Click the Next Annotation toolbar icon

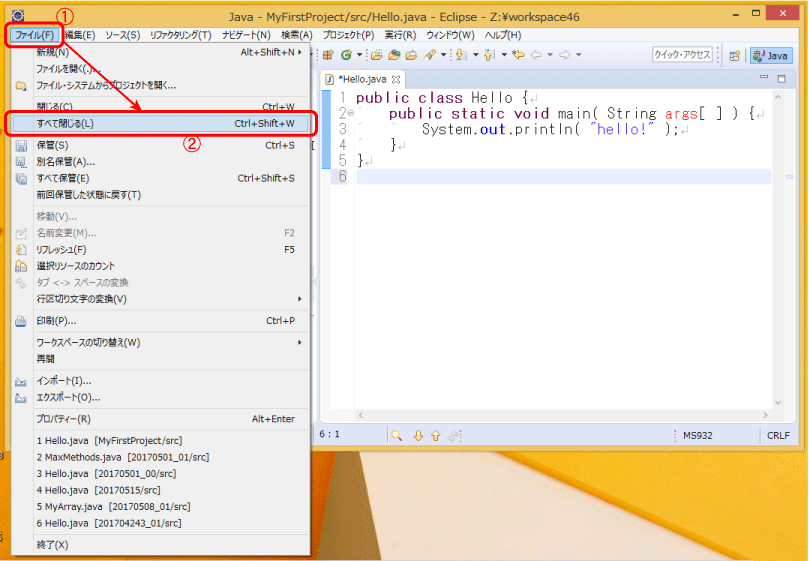coord(461,55)
